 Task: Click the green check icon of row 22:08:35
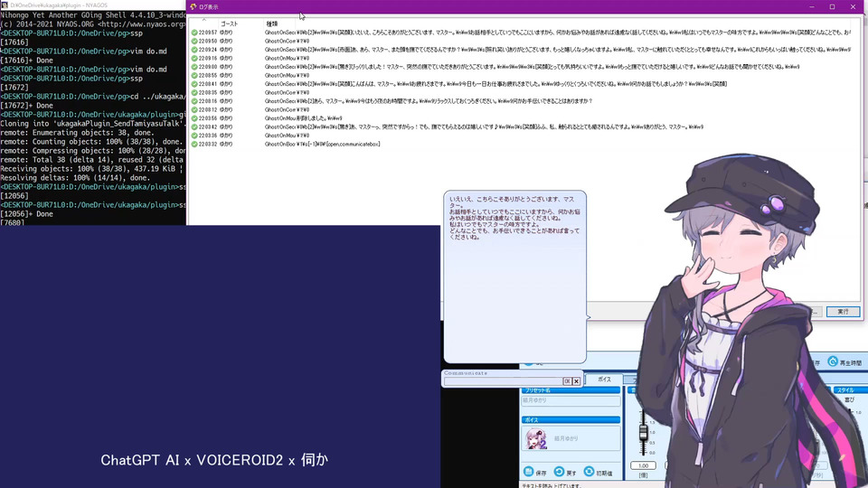pyautogui.click(x=194, y=93)
